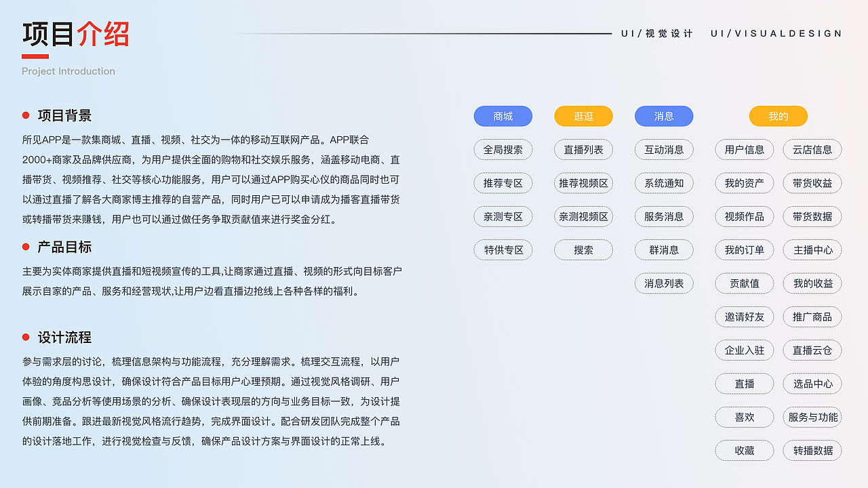Click the 用户信息 pill
The image size is (868, 488).
click(x=745, y=150)
